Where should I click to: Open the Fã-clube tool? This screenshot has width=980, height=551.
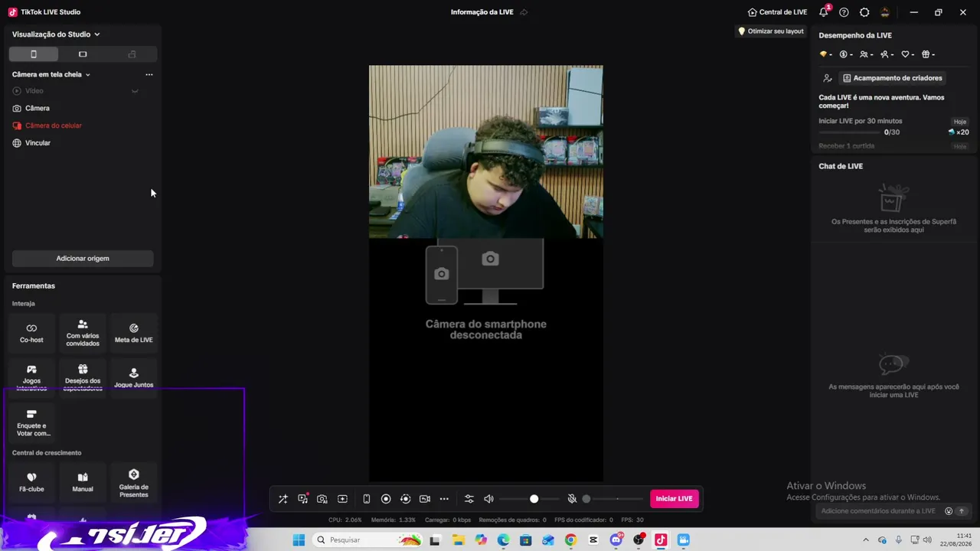tap(31, 482)
